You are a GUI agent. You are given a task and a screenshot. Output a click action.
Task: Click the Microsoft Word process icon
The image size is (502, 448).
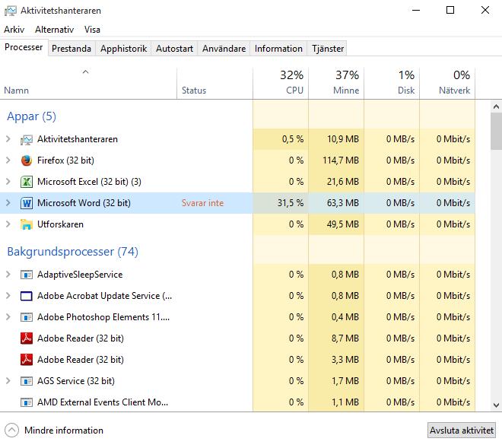27,203
